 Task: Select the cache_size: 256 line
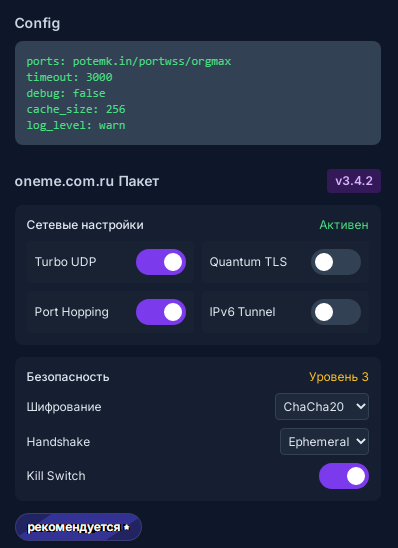76,109
